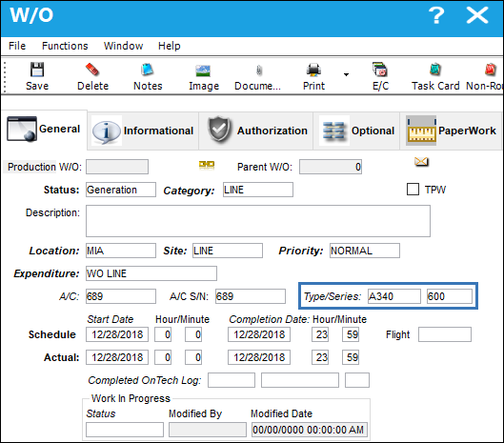
Task: Click the chain link icon beside Production W/O
Action: (207, 165)
